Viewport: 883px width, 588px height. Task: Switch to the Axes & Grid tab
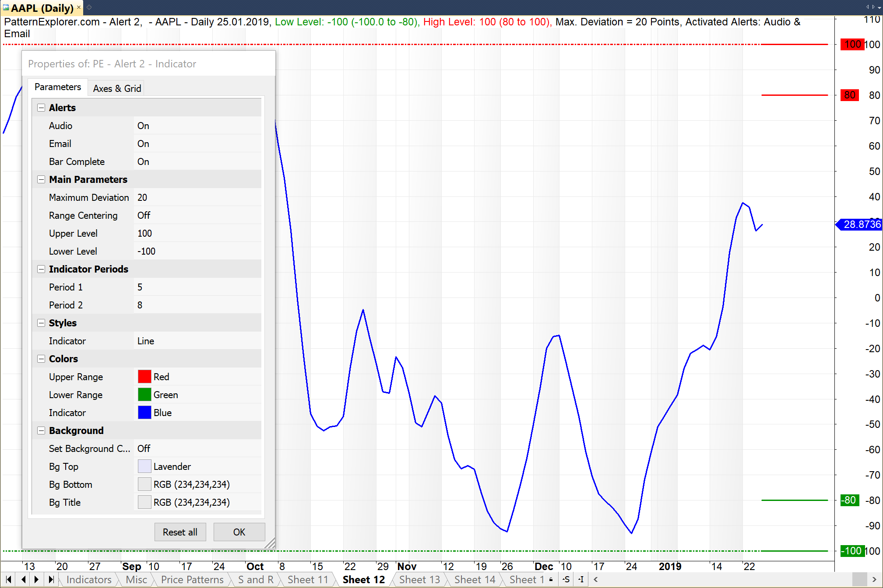[117, 89]
